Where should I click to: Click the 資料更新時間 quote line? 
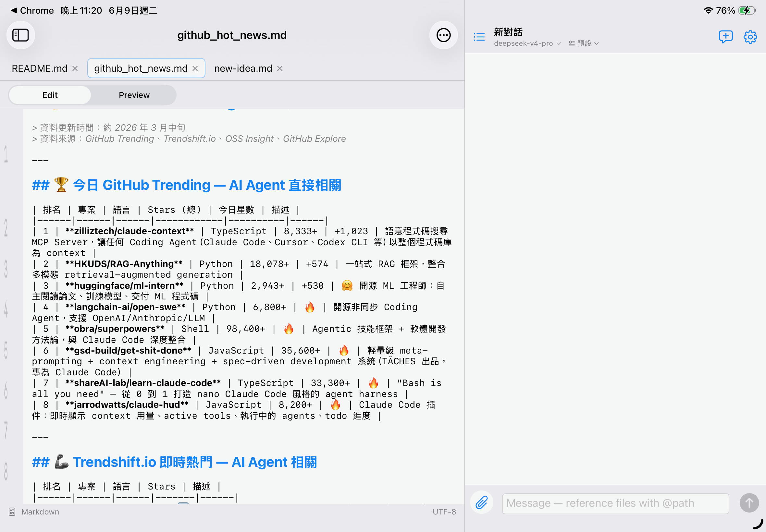109,128
